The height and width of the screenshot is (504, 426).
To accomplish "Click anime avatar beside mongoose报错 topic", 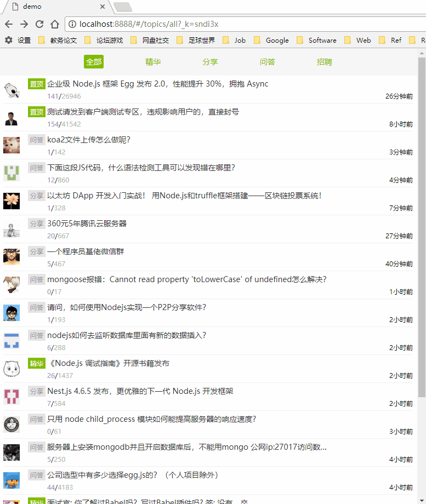I will pyautogui.click(x=12, y=285).
